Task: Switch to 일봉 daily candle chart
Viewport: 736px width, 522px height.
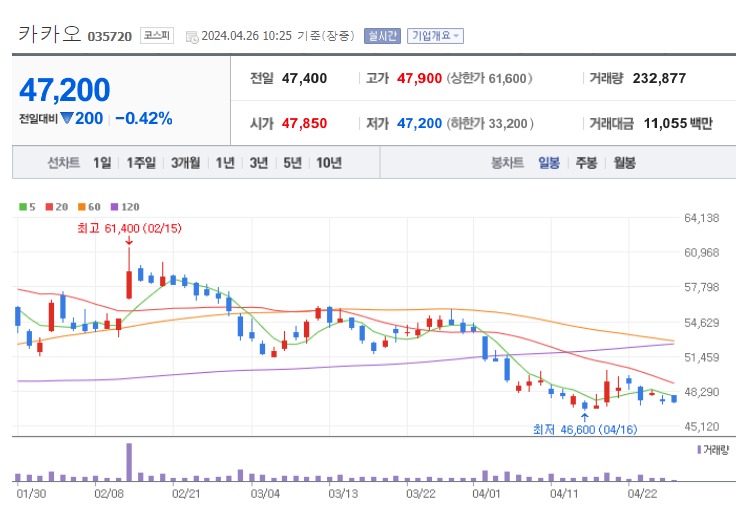Action: click(x=549, y=163)
